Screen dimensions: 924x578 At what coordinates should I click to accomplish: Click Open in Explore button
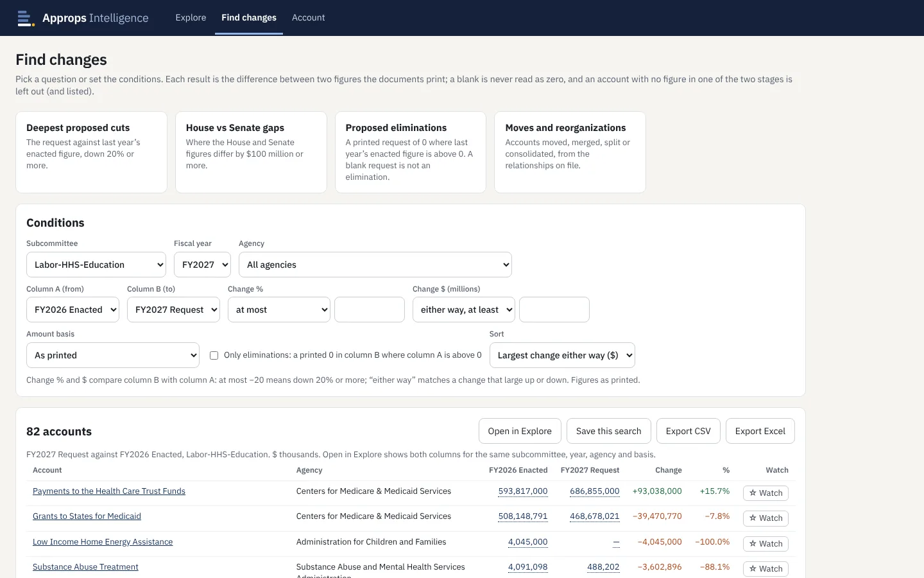(520, 431)
